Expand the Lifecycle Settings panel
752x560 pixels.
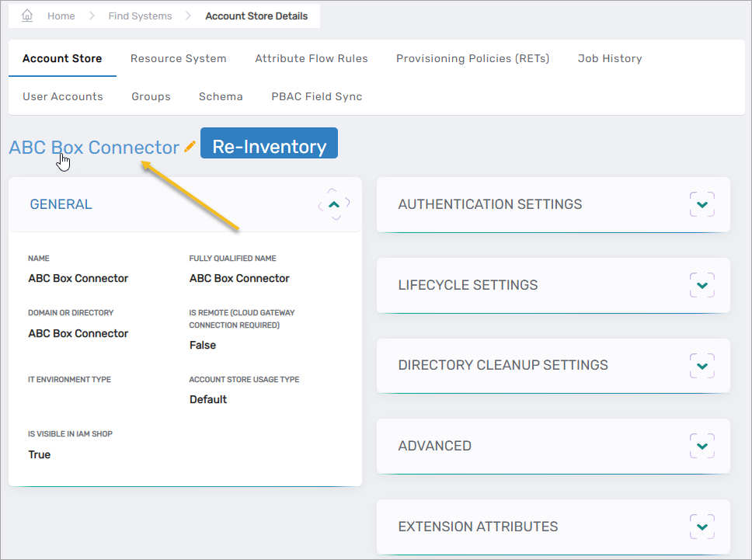tap(702, 285)
